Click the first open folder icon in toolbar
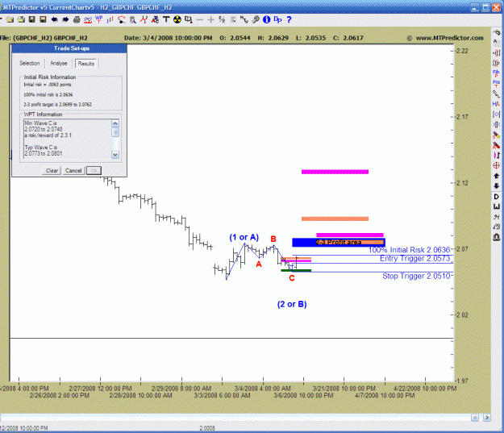The height and width of the screenshot is (433, 504). [10, 20]
